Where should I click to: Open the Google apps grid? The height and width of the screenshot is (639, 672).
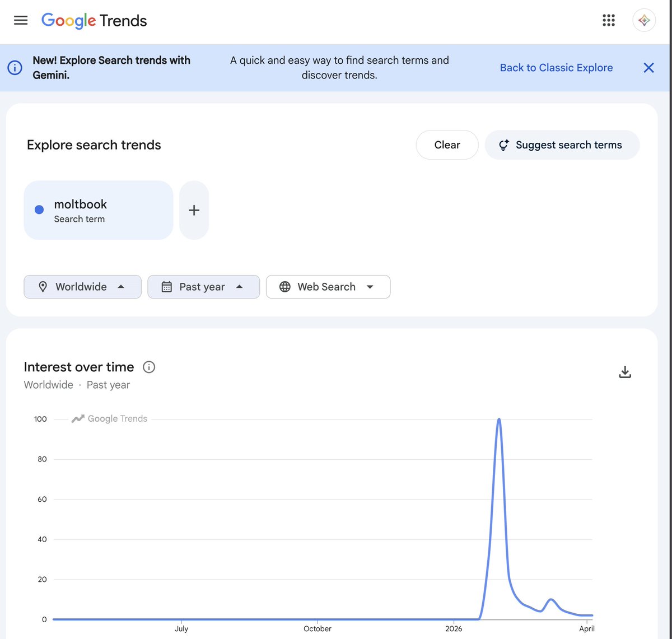(609, 21)
